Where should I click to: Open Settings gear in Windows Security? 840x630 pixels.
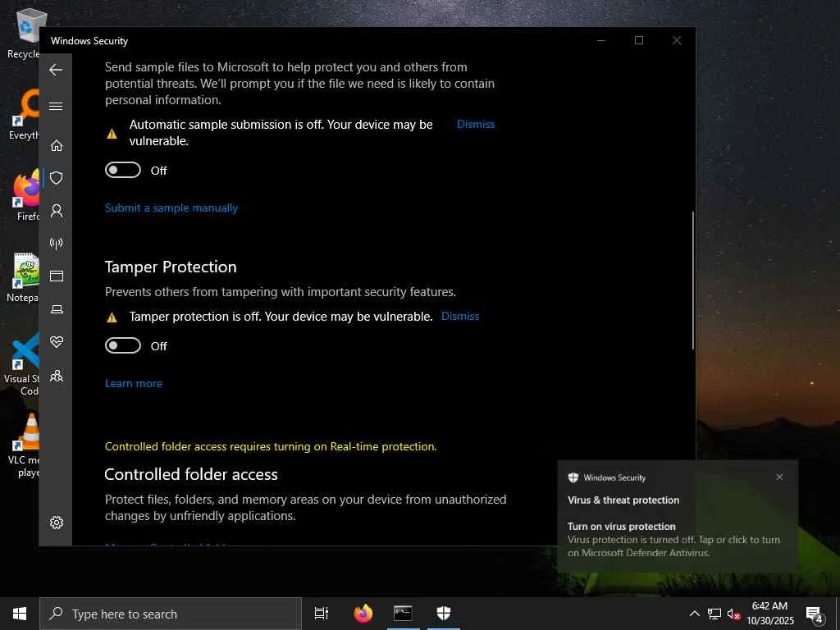[x=57, y=523]
